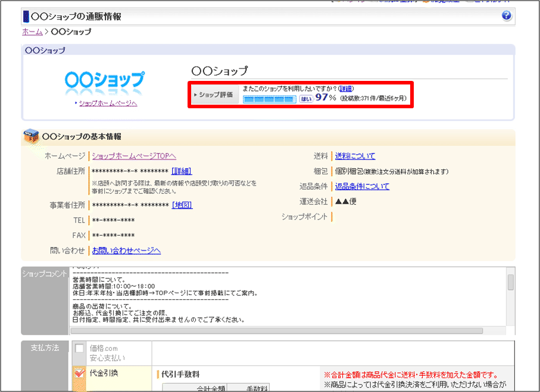540x392 pixels.
Task: Click the FAX number value
Action: [x=113, y=236]
